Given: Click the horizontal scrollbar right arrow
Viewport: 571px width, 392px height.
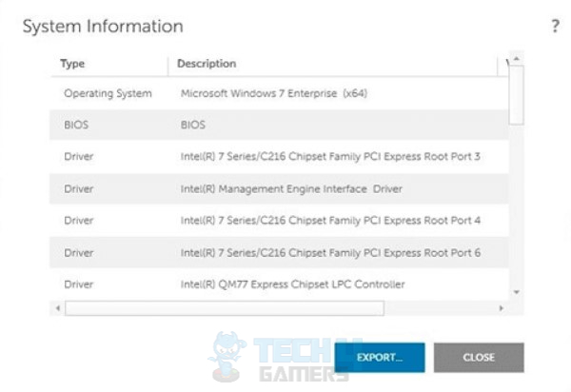Looking at the screenshot, I should (x=502, y=308).
